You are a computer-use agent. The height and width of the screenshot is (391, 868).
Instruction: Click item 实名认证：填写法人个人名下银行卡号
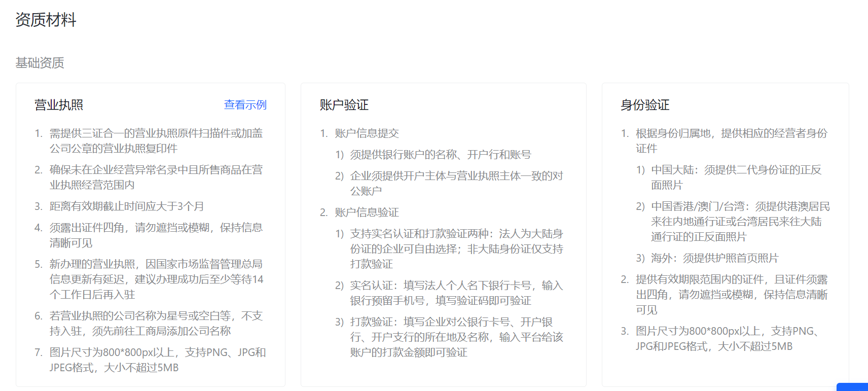(x=456, y=293)
